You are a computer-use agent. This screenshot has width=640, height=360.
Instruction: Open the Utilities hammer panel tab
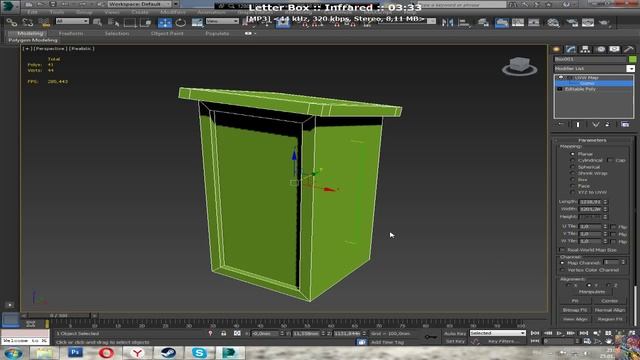pos(629,49)
